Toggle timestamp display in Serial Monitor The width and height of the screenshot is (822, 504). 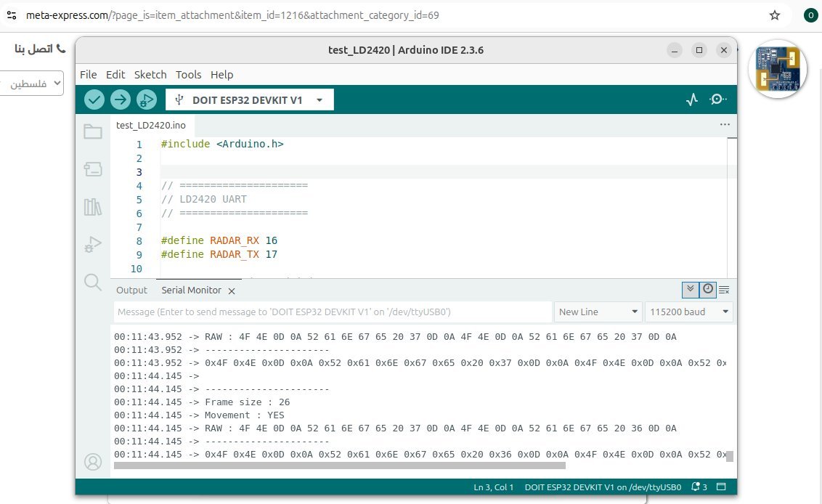(708, 290)
